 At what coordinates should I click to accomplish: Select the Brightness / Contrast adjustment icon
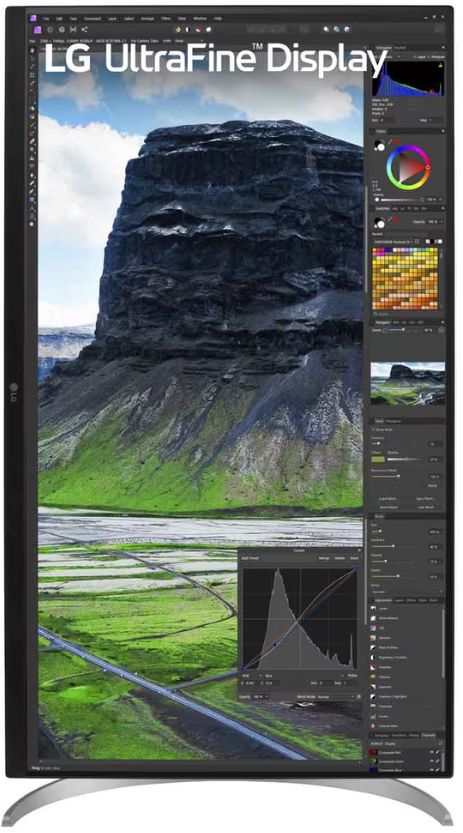(374, 657)
